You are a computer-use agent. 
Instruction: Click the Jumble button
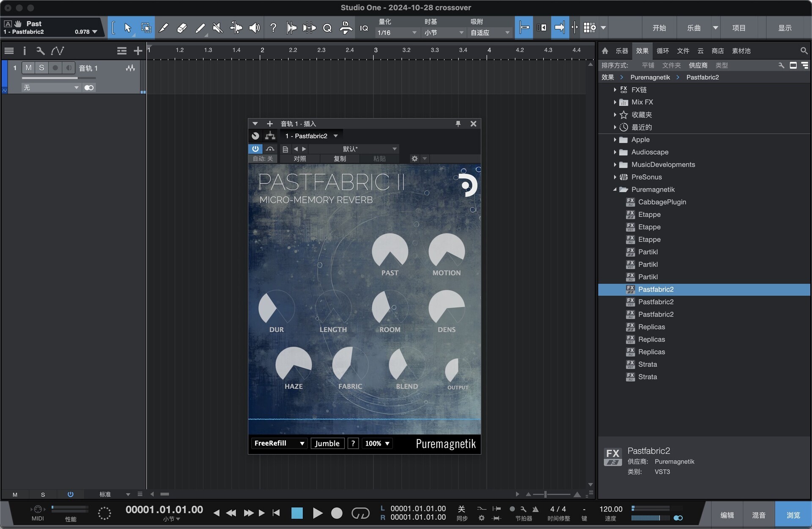pos(327,444)
